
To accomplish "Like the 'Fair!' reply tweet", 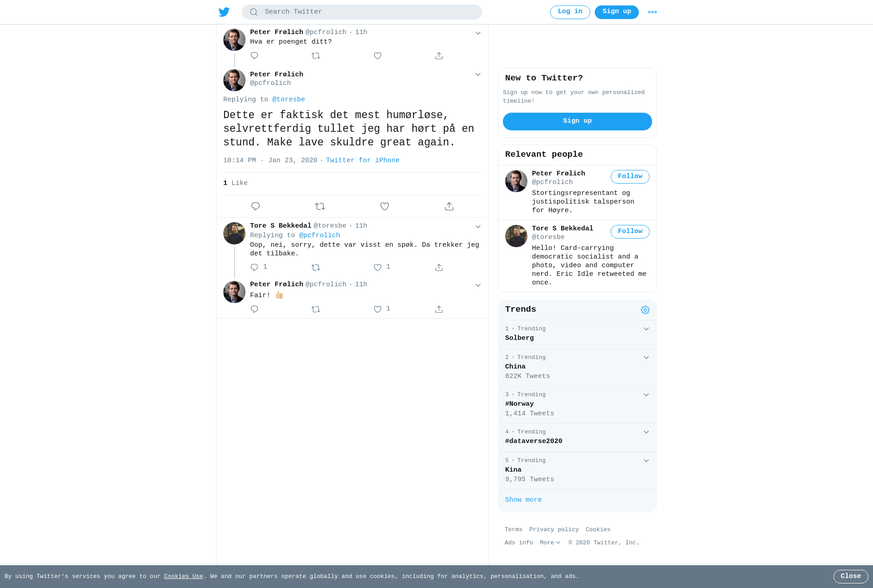I will [x=377, y=309].
